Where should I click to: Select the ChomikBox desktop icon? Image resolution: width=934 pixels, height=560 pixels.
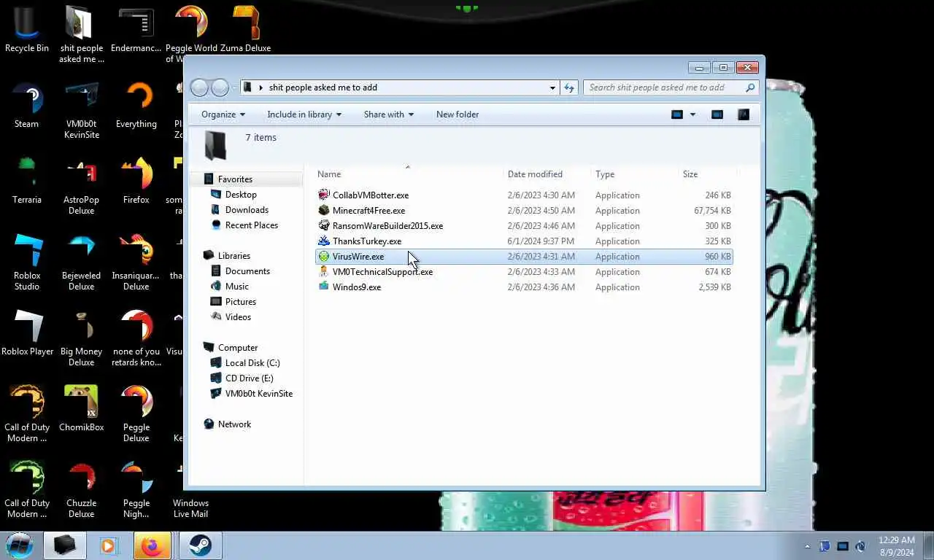(82, 409)
